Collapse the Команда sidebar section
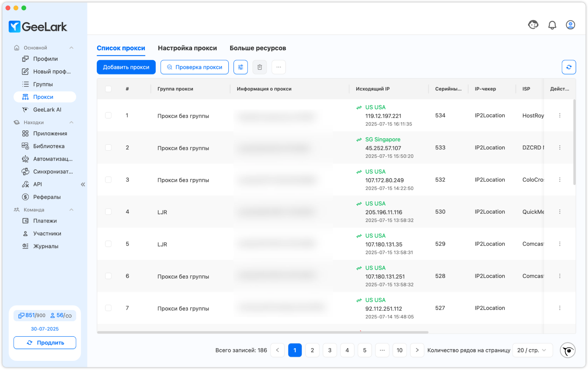Screen dimensions: 588x370 pos(71,210)
